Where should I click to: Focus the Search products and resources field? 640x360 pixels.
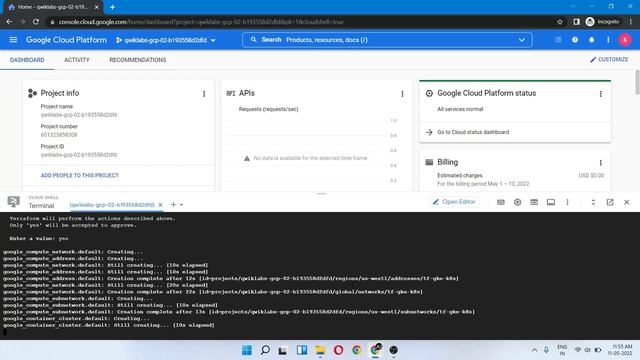[x=387, y=40]
